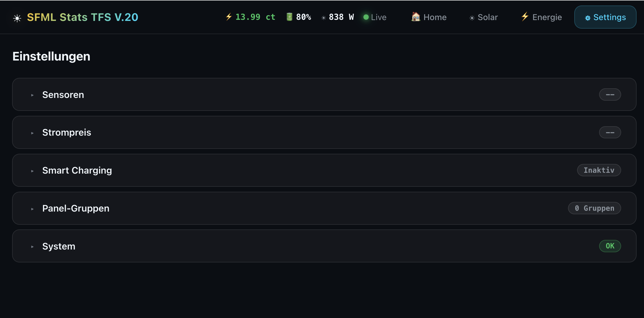Switch to the Solar tab
This screenshot has width=644, height=318.
(483, 17)
